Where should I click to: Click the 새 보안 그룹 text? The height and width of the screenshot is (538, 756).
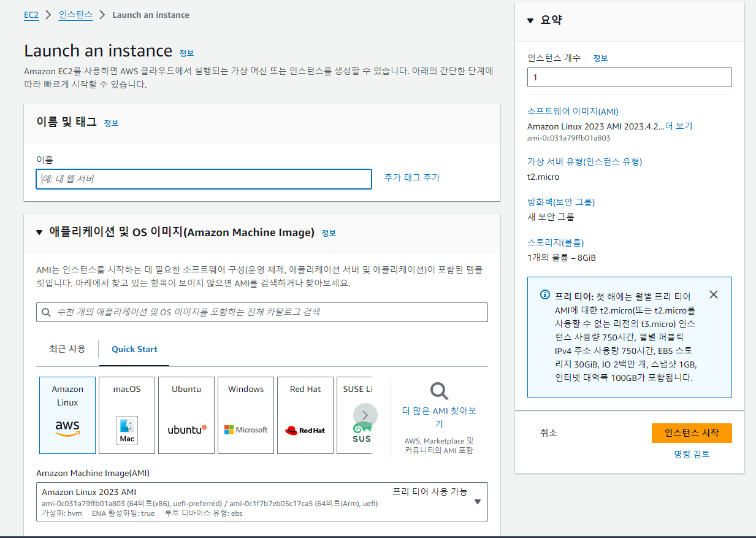click(x=551, y=217)
